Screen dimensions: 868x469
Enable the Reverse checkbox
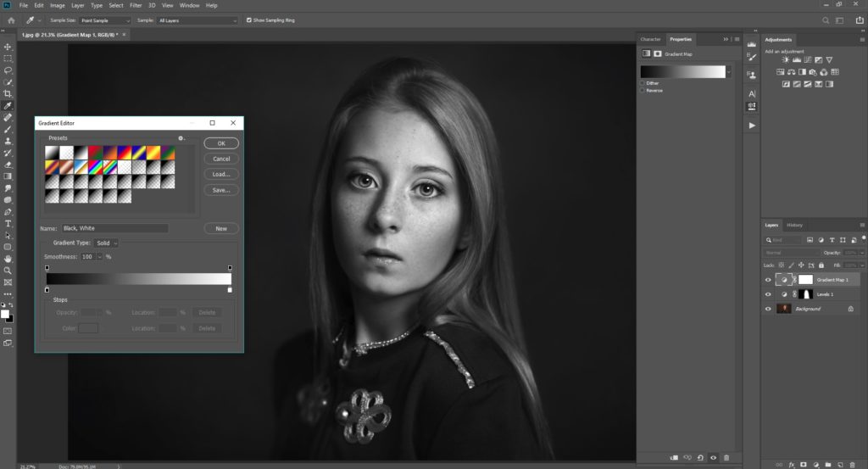pos(643,90)
